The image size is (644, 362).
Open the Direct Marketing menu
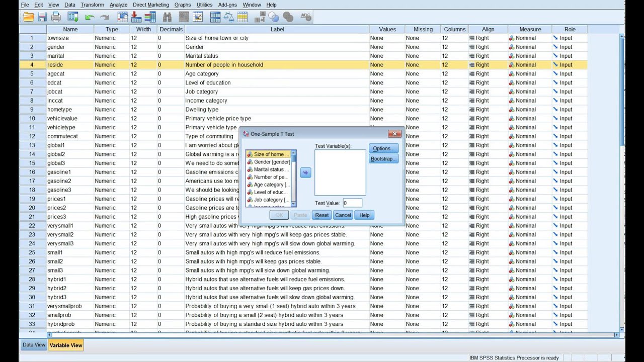[151, 5]
